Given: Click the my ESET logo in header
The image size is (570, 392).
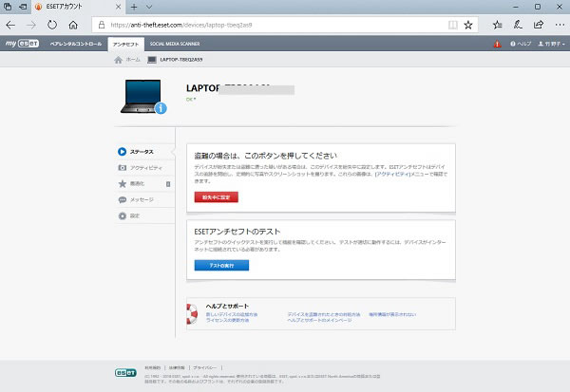Looking at the screenshot, I should 22,44.
